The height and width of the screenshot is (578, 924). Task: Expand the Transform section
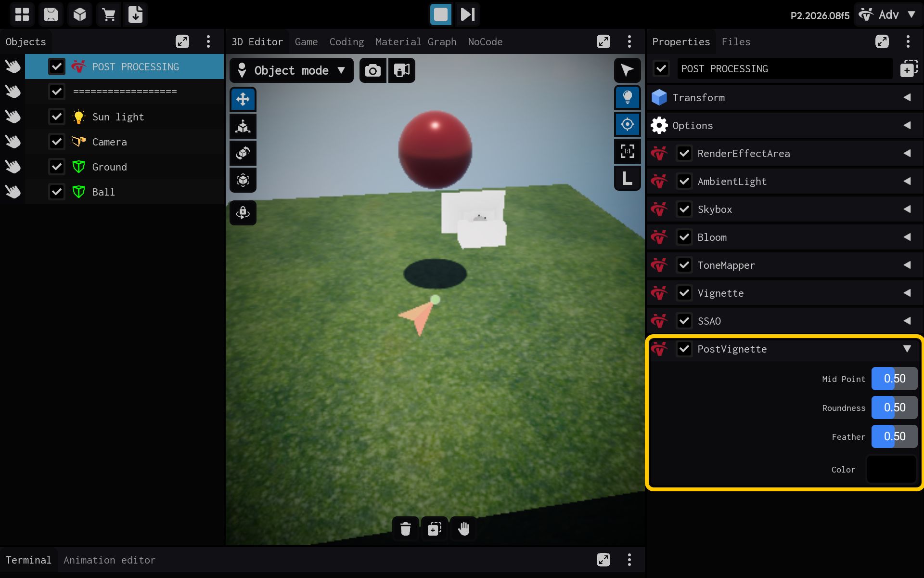(784, 97)
